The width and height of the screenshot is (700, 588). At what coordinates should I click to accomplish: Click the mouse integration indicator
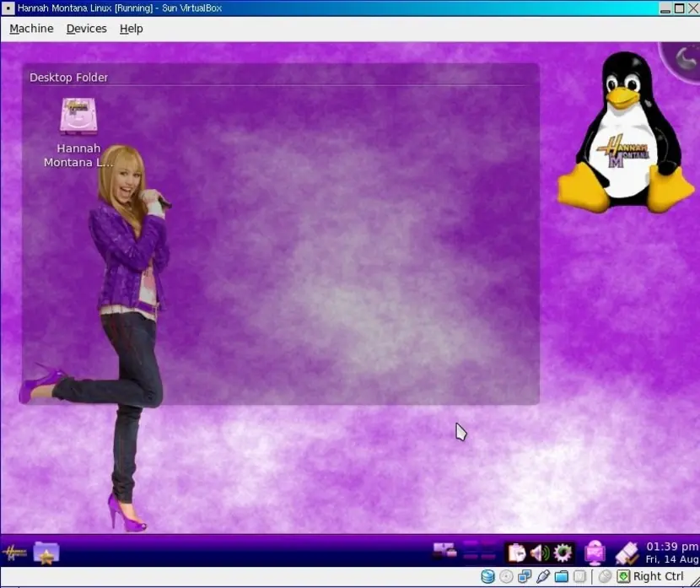click(605, 576)
